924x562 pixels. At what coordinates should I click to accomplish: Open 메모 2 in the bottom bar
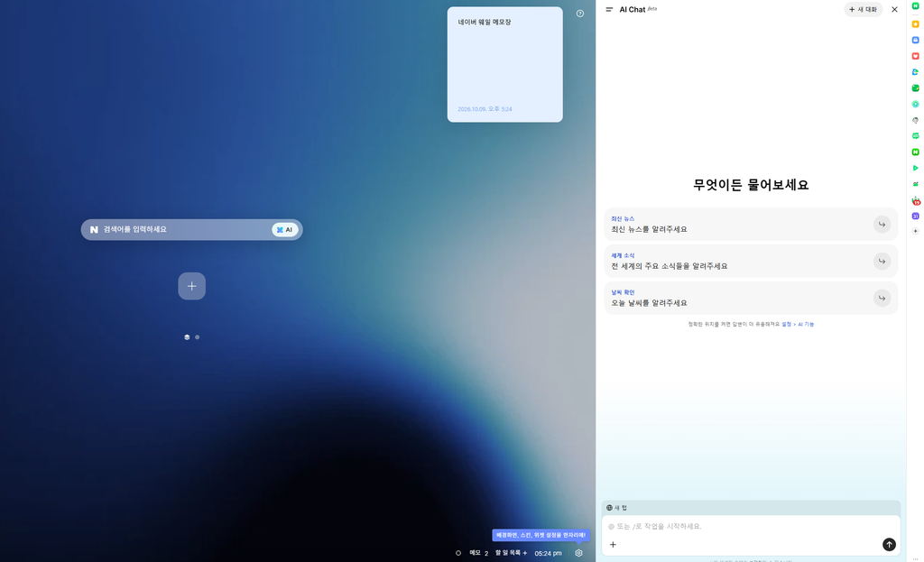coord(478,553)
